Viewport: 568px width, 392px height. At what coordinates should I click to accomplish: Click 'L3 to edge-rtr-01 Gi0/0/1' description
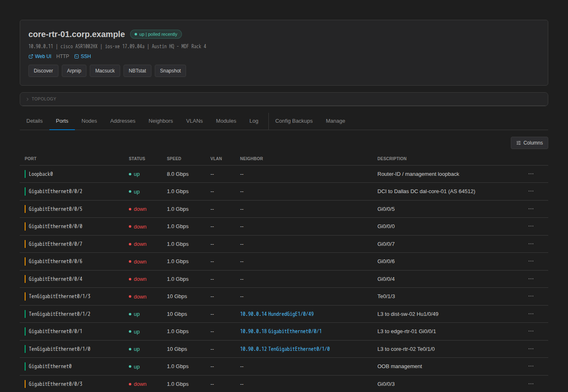tap(407, 331)
